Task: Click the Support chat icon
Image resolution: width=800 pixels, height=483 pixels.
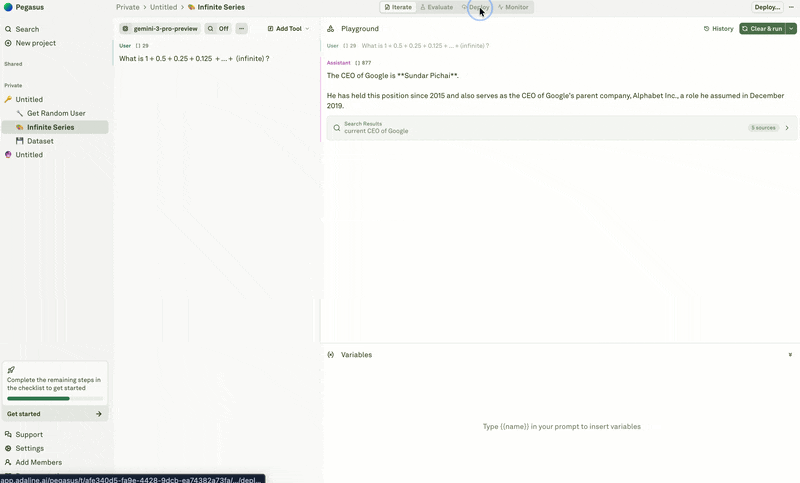Action: [x=8, y=435]
